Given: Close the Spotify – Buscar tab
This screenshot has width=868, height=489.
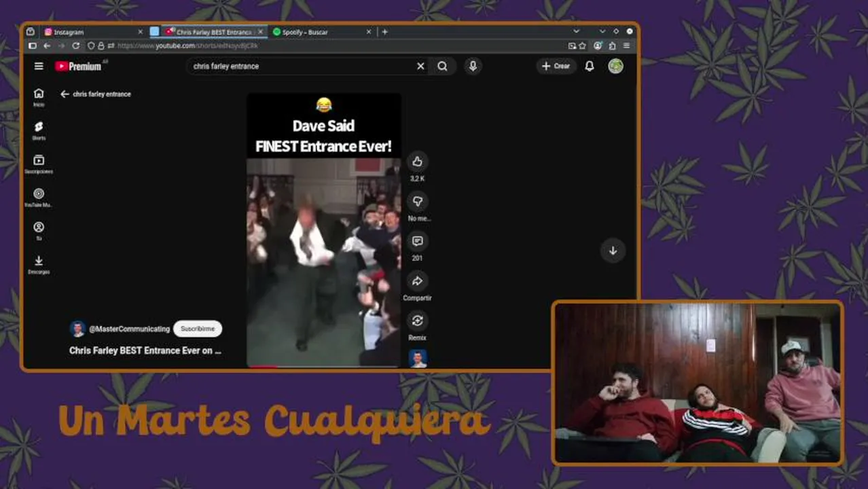Looking at the screenshot, I should coord(369,32).
